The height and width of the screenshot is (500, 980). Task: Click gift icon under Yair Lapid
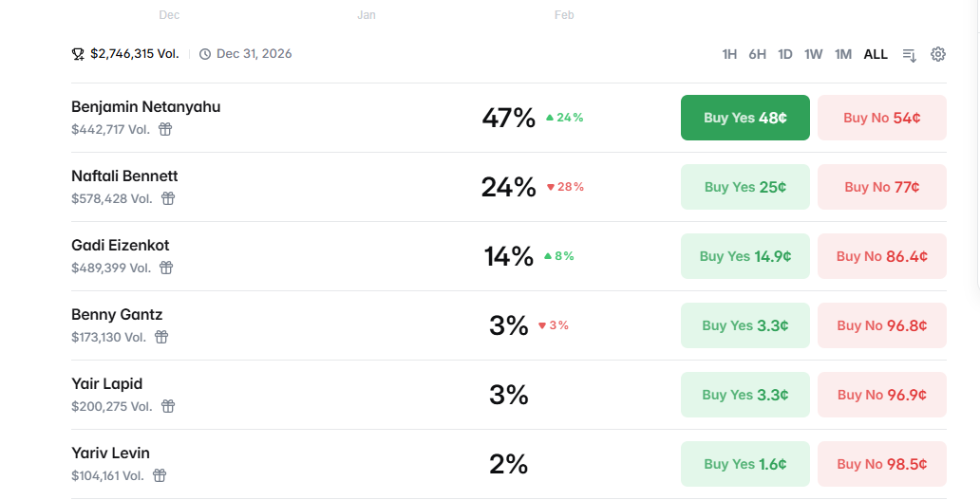167,406
